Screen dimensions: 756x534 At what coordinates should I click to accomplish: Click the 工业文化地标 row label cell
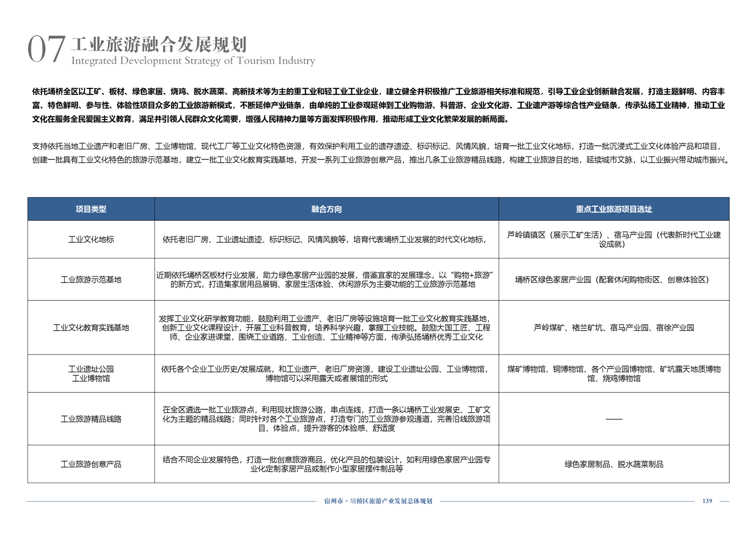[x=91, y=240]
